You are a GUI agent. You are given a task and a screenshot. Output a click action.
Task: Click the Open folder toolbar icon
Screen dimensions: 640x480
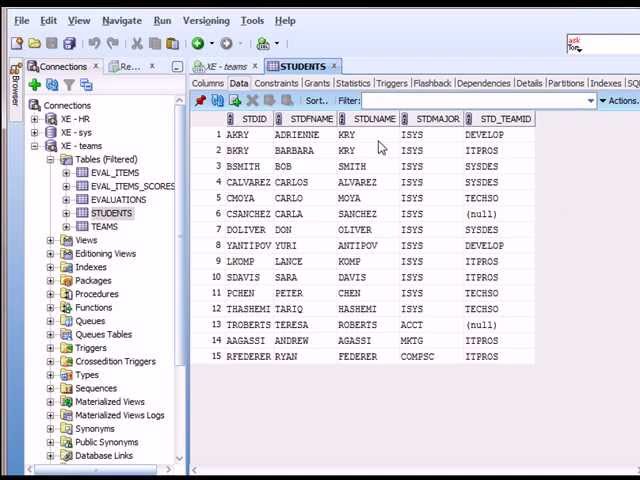tap(35, 43)
